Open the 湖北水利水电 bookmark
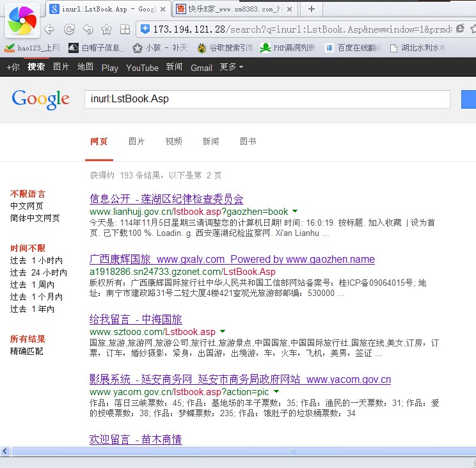476x468 pixels. point(417,47)
